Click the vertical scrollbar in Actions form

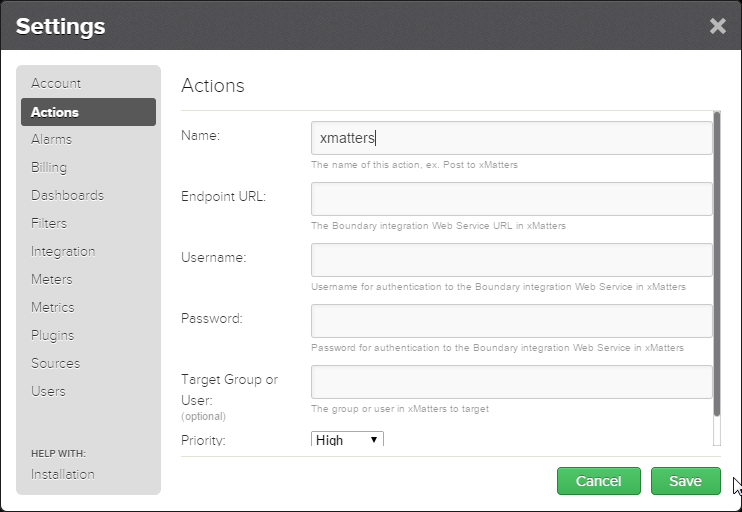point(716,265)
